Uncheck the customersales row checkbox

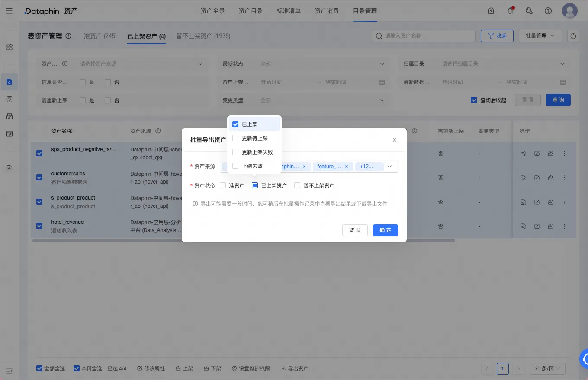point(39,177)
